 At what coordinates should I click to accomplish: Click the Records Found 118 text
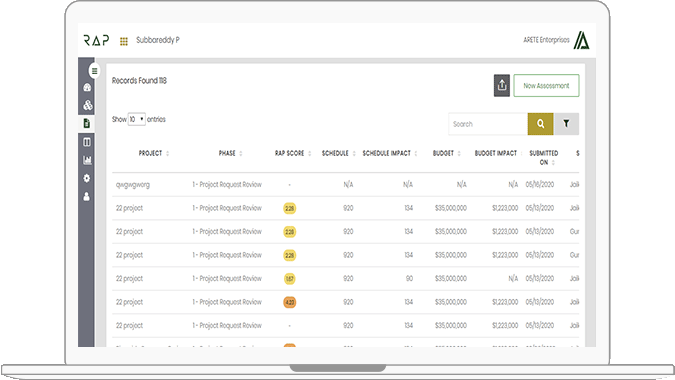coord(139,80)
